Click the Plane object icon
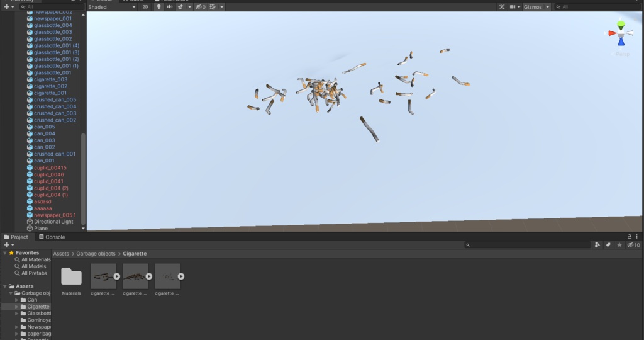 30,228
